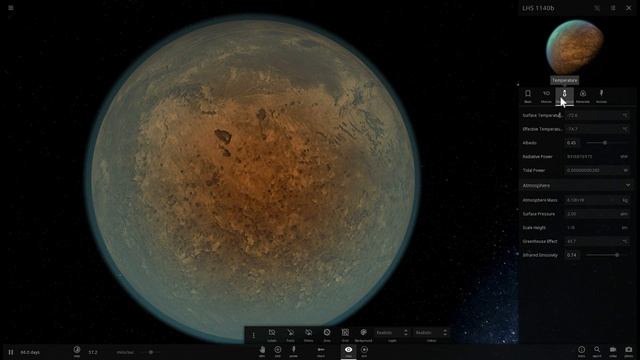Open the View eye panel
This screenshot has height=360, width=640.
coord(348,351)
